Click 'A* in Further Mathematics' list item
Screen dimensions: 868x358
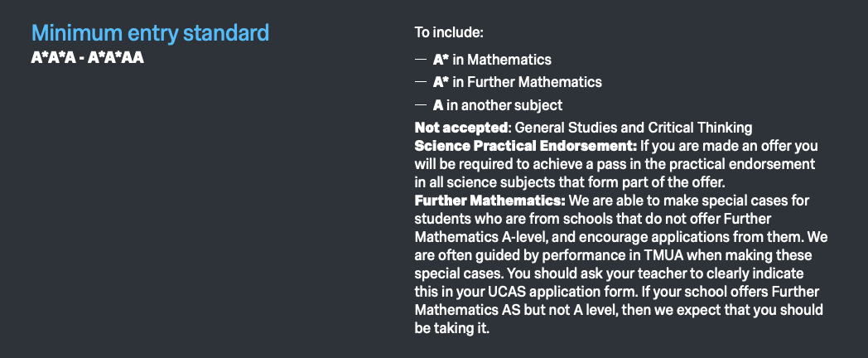[x=517, y=82]
